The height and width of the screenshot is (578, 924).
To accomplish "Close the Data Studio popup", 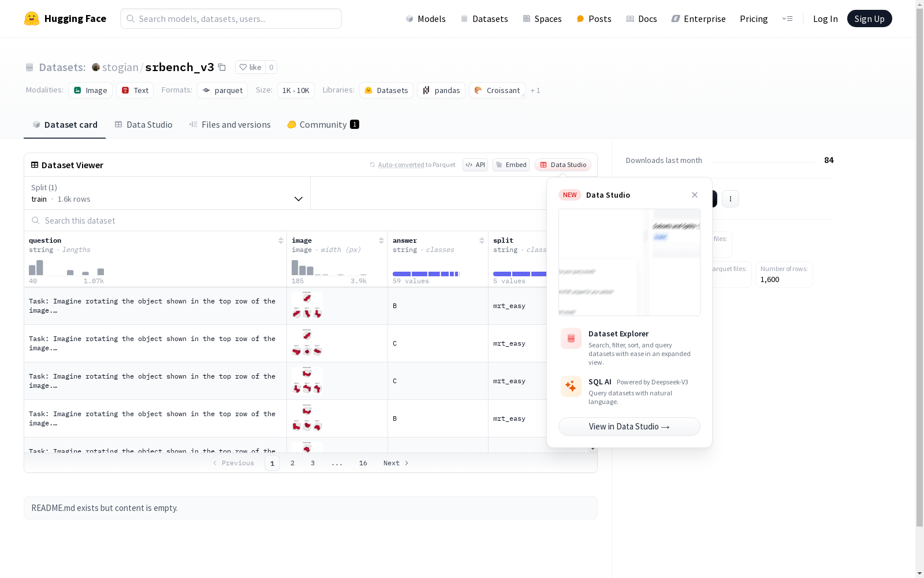I will click(695, 195).
